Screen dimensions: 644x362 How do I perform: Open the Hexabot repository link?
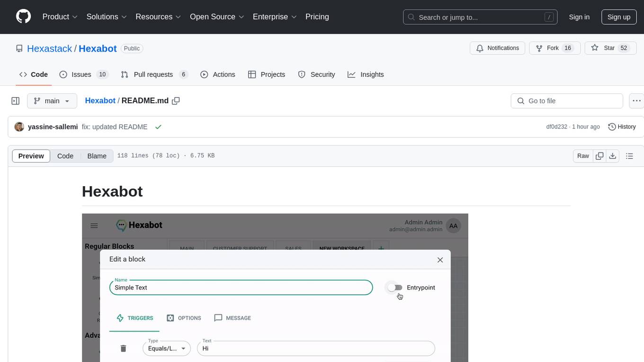pos(98,48)
